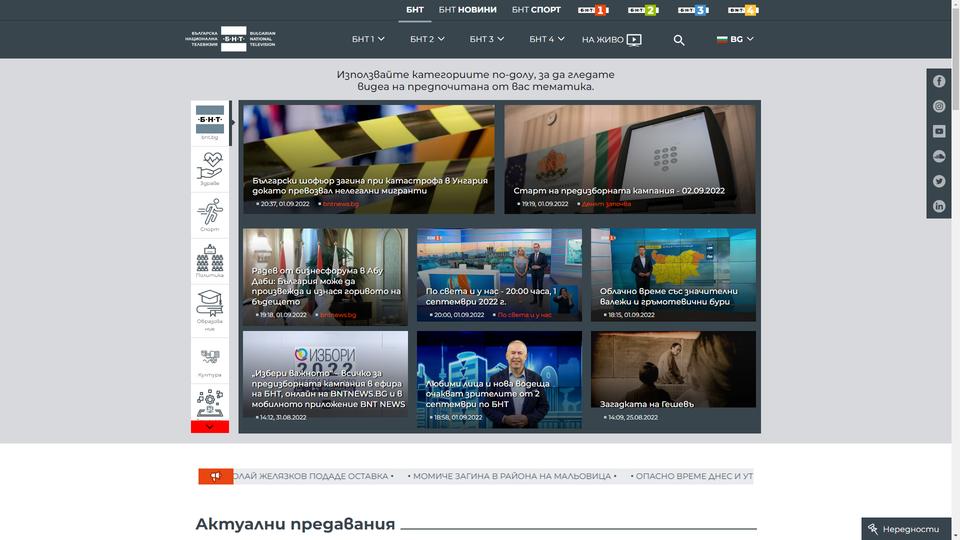Open the LinkedIn social icon
Image resolution: width=960 pixels, height=540 pixels.
939,206
